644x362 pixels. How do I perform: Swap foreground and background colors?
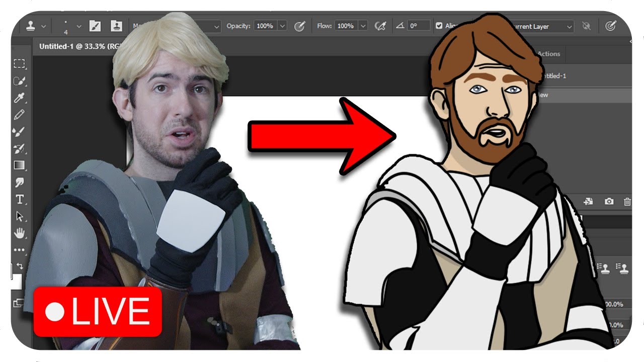20,265
